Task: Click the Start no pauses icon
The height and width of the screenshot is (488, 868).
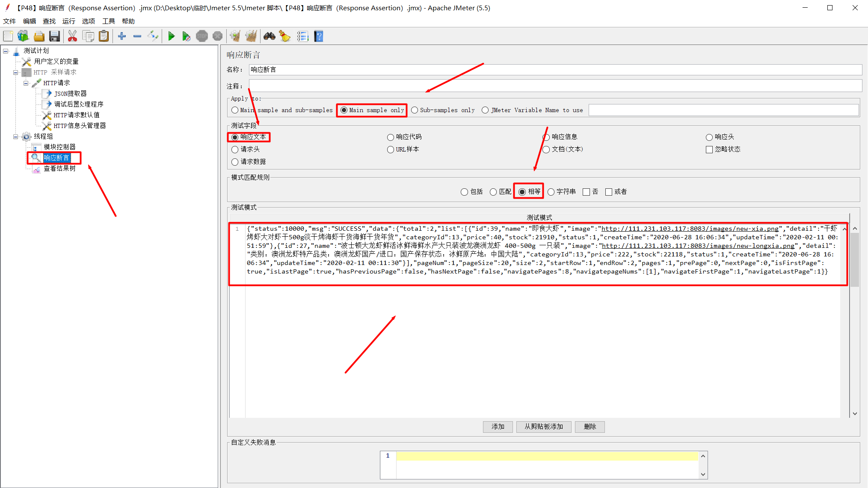Action: (186, 36)
